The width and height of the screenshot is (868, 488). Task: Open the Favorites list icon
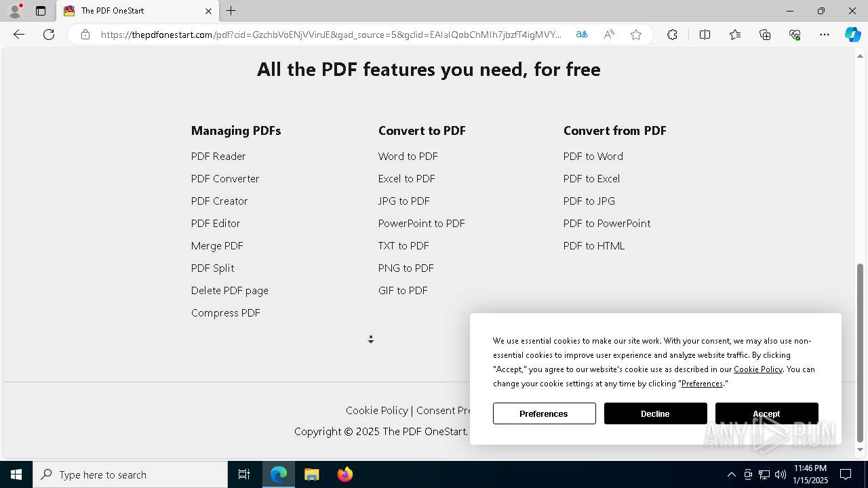[735, 35]
